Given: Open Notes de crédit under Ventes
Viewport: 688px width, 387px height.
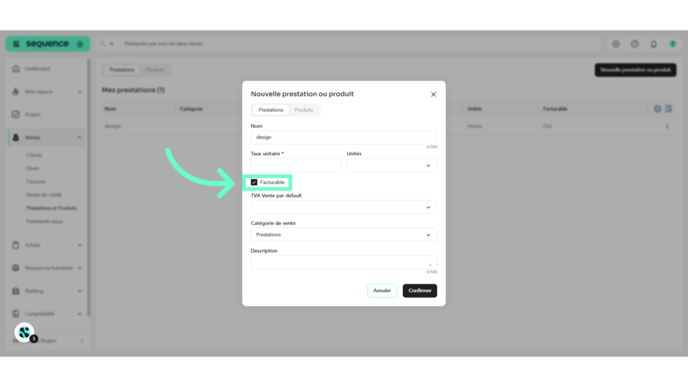Looking at the screenshot, I should pyautogui.click(x=44, y=194).
